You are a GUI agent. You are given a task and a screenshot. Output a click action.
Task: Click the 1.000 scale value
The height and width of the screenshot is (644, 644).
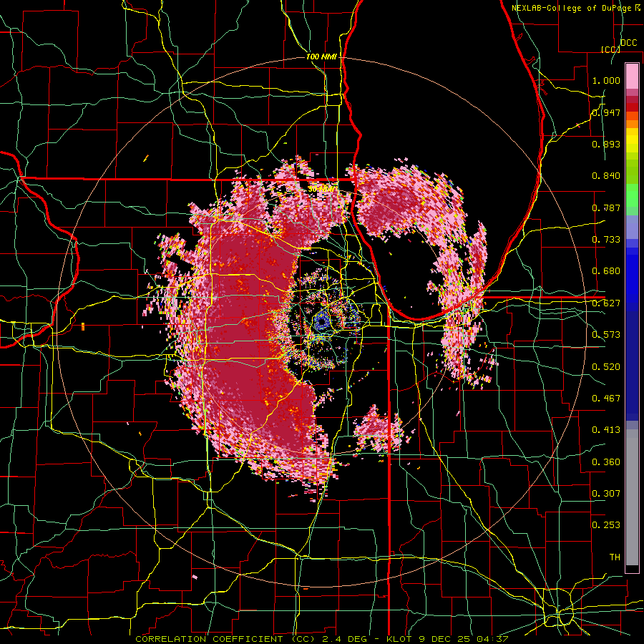click(606, 80)
